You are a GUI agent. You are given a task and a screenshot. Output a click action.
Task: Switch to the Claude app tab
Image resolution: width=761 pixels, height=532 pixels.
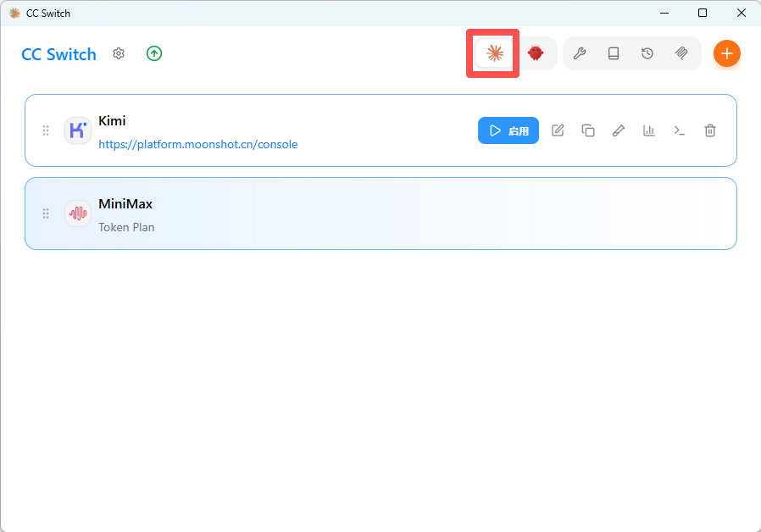[x=494, y=53]
